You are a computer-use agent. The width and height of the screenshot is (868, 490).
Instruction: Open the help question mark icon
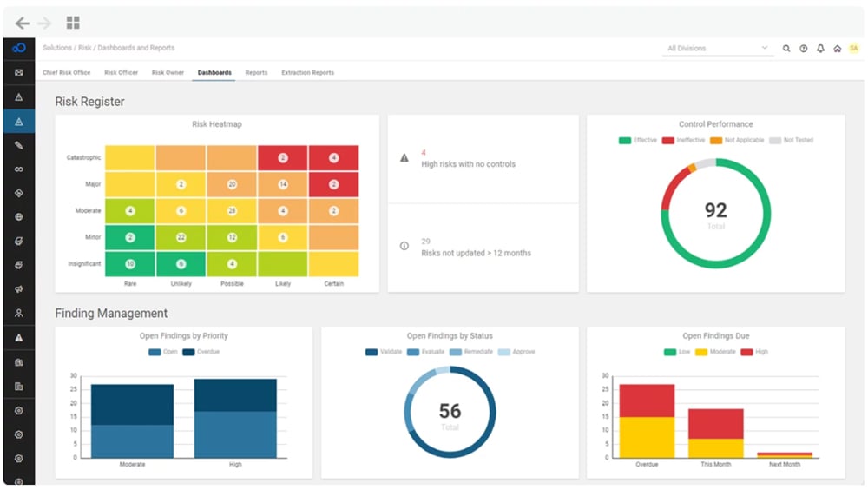pos(803,49)
